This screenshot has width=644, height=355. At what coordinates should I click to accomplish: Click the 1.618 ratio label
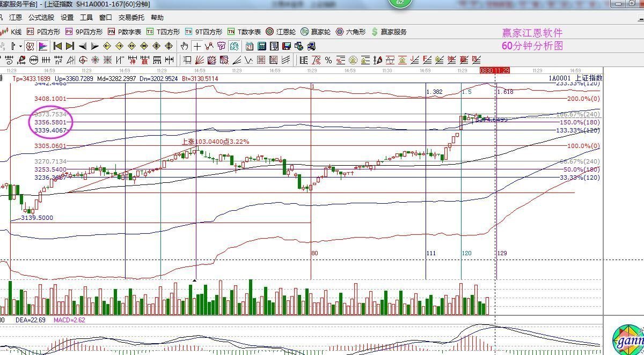[x=506, y=92]
